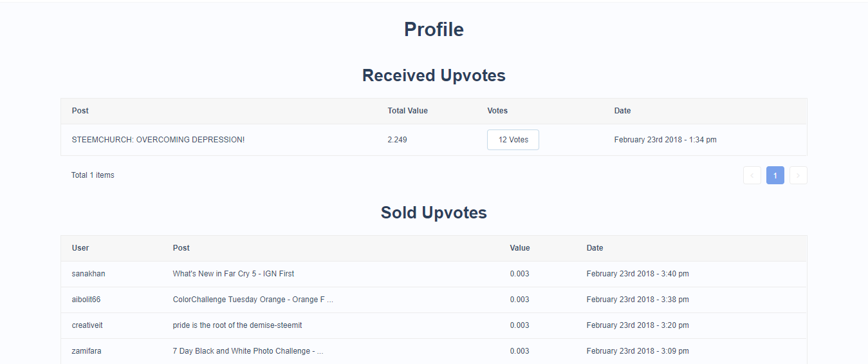Image resolution: width=868 pixels, height=364 pixels.
Task: Open What's New in Far Cry 5 post
Action: (233, 274)
